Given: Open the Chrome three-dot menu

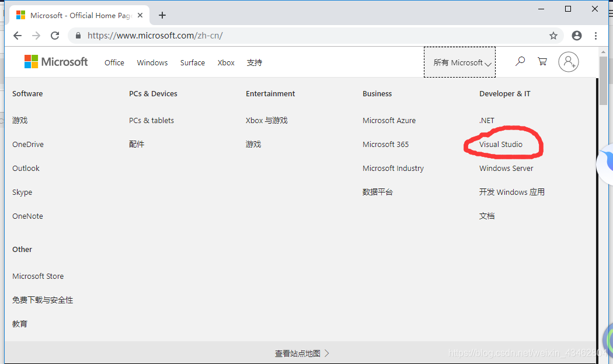Looking at the screenshot, I should tap(596, 36).
